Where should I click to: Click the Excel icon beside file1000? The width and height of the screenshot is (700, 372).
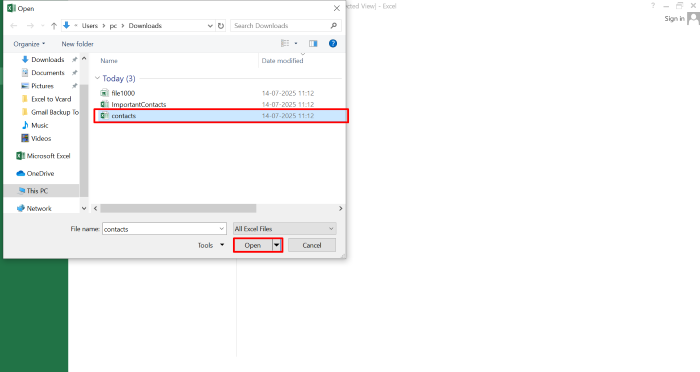104,93
